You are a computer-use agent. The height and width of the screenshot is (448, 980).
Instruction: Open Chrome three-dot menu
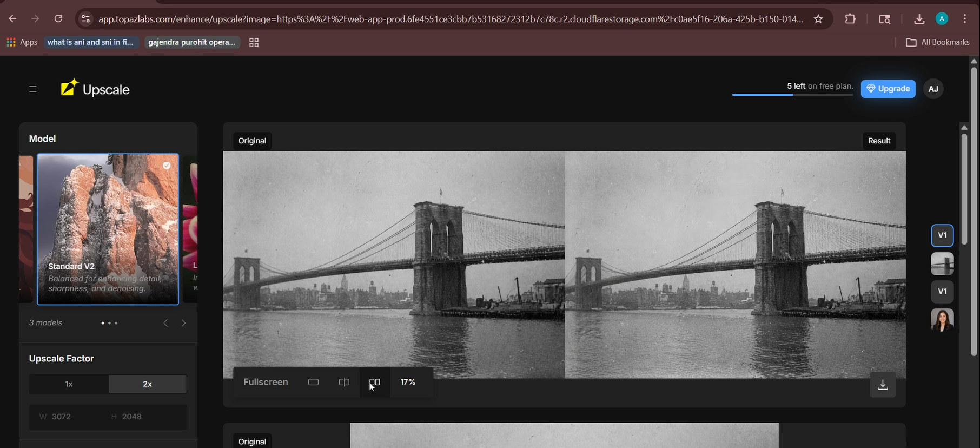click(x=965, y=19)
